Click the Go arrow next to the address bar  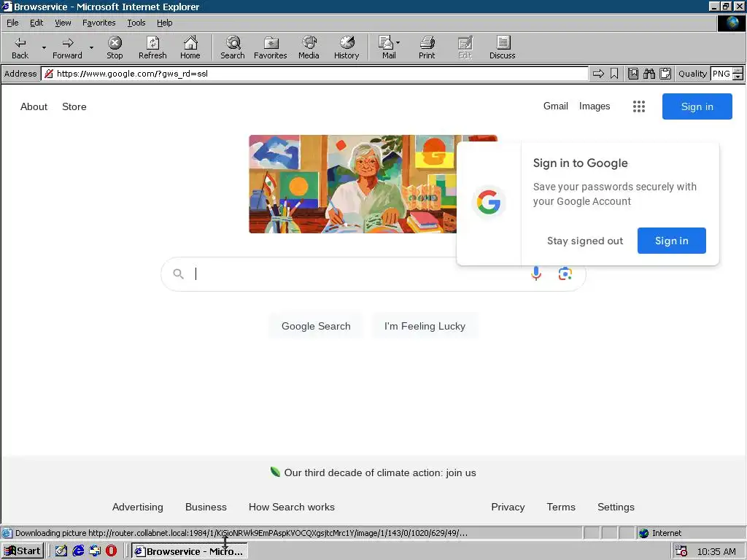pos(598,74)
